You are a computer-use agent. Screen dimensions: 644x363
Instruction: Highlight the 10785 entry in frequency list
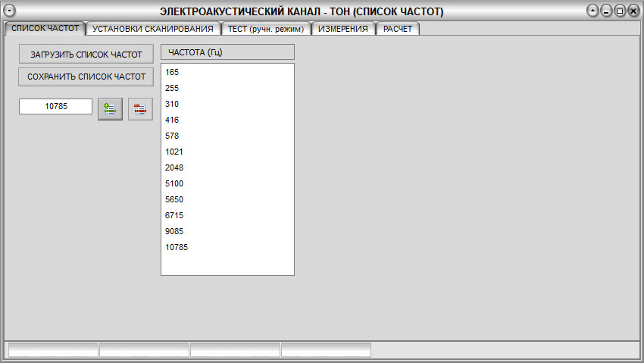coord(177,247)
